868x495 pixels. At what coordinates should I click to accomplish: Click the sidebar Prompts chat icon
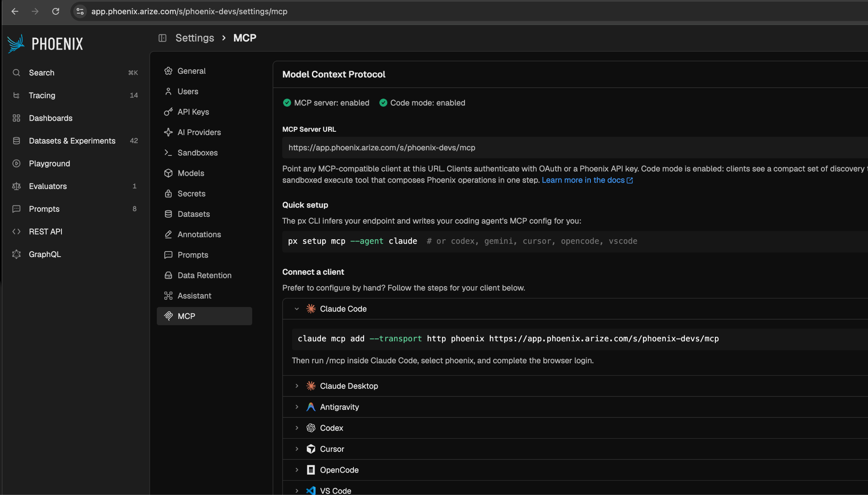click(x=17, y=209)
